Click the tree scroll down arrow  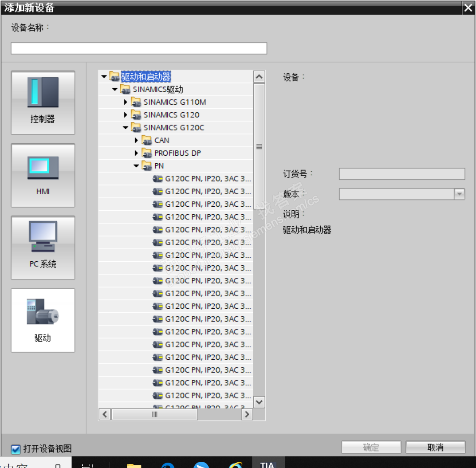tap(259, 402)
